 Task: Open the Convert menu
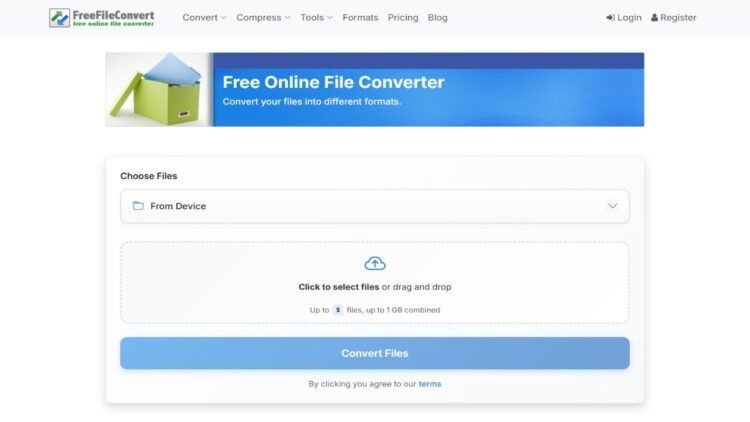click(x=204, y=18)
